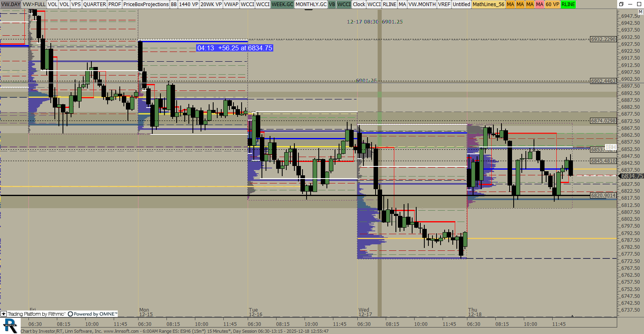Viewport: 644px width, 334px height.
Task: Toggle the VB green button
Action: pyautogui.click(x=332, y=4)
